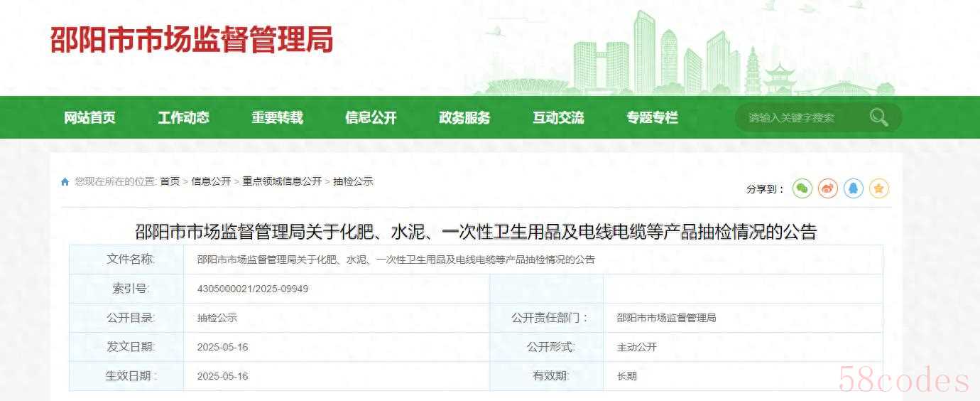Go to the 工作动态 menu section

click(x=183, y=117)
